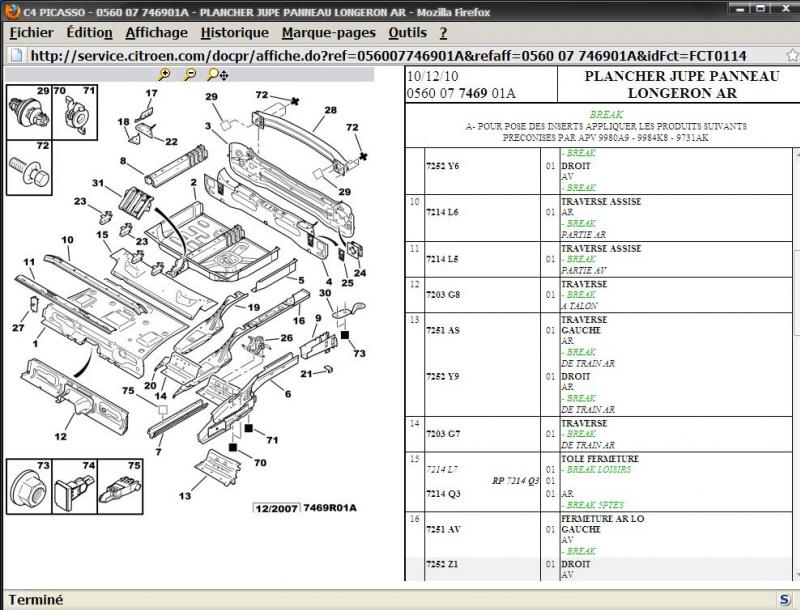Click the bookmark star in address bar
This screenshot has height=610, width=800.
(792, 55)
